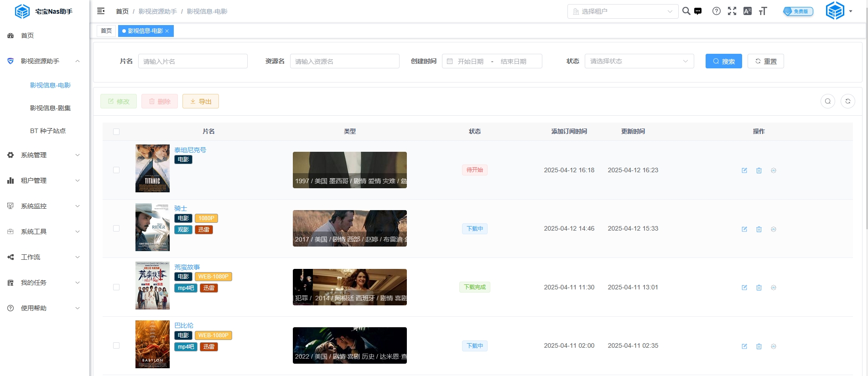Click the 下载完成 status tag
The width and height of the screenshot is (868, 376).
(x=474, y=287)
